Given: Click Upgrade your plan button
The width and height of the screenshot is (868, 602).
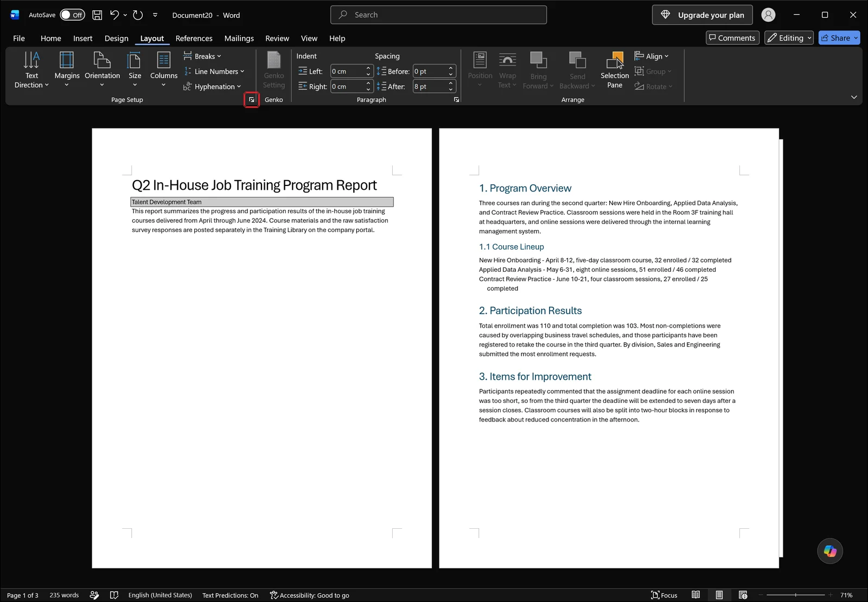Looking at the screenshot, I should click(x=702, y=15).
